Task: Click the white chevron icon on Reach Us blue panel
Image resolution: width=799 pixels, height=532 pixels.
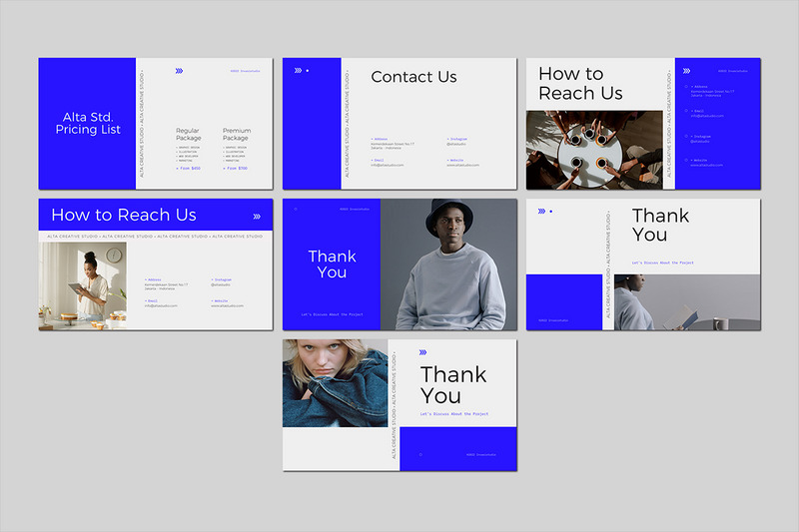Action: coord(687,71)
